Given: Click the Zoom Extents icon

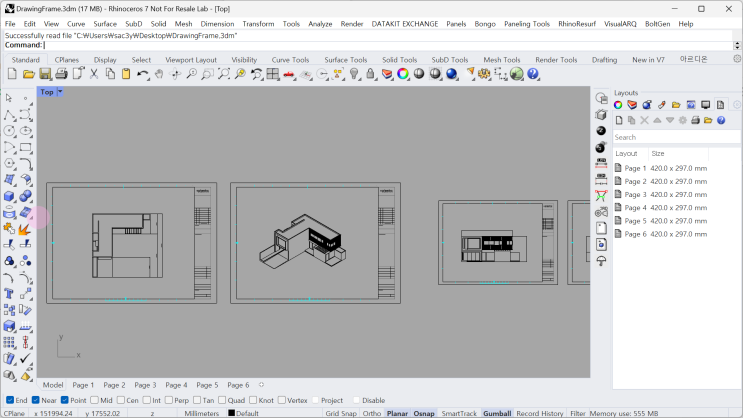Looking at the screenshot, I should coord(224,74).
